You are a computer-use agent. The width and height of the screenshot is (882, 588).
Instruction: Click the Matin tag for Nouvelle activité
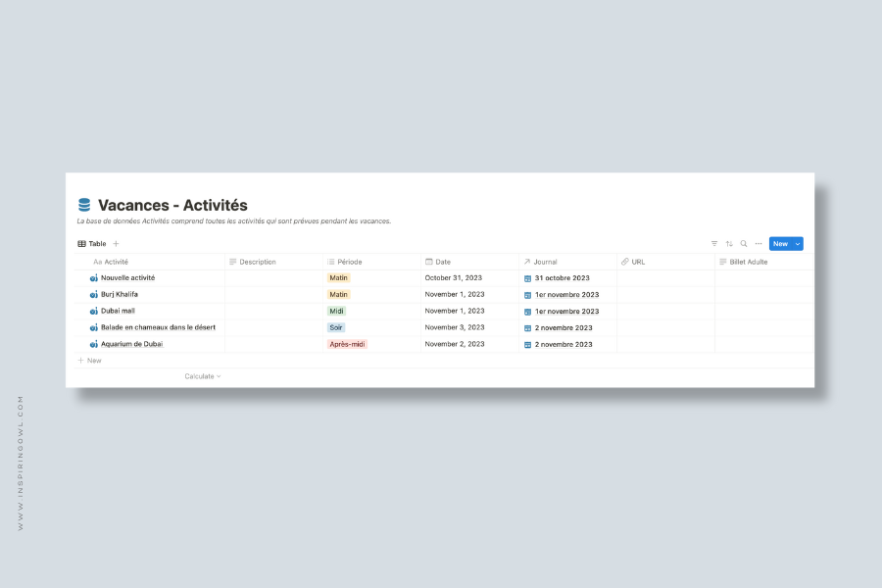[x=339, y=278]
